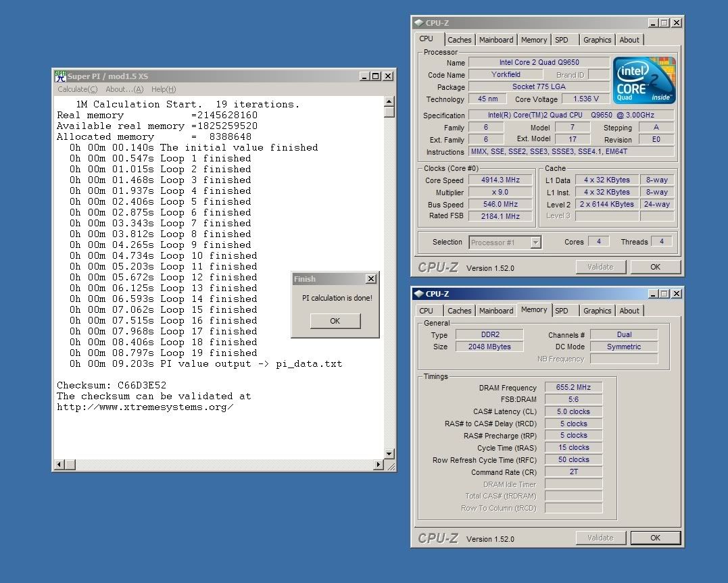The image size is (728, 583).
Task: Switch to Caches tab in top CPU-Z
Action: click(459, 40)
